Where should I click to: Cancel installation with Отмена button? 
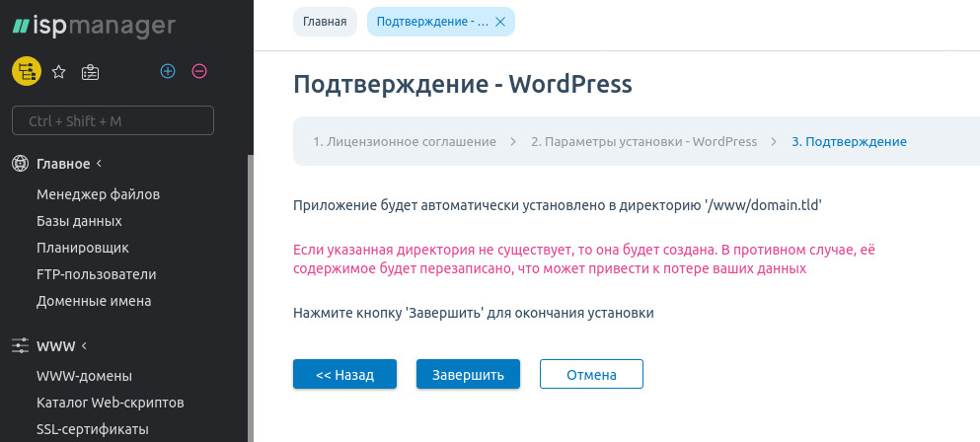(x=591, y=375)
